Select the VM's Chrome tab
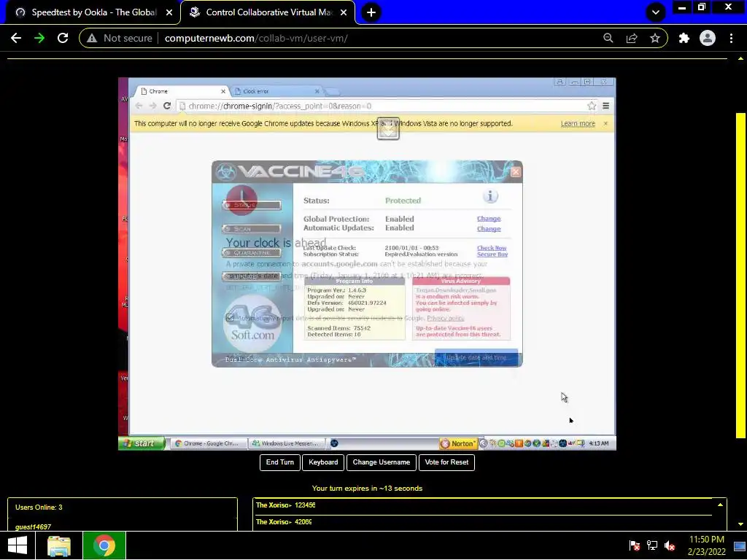 [181, 91]
